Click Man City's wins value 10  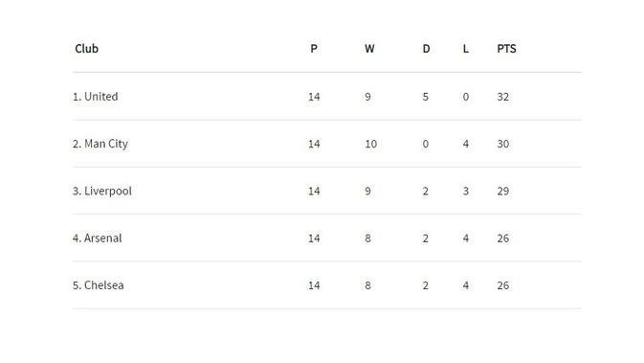371,144
